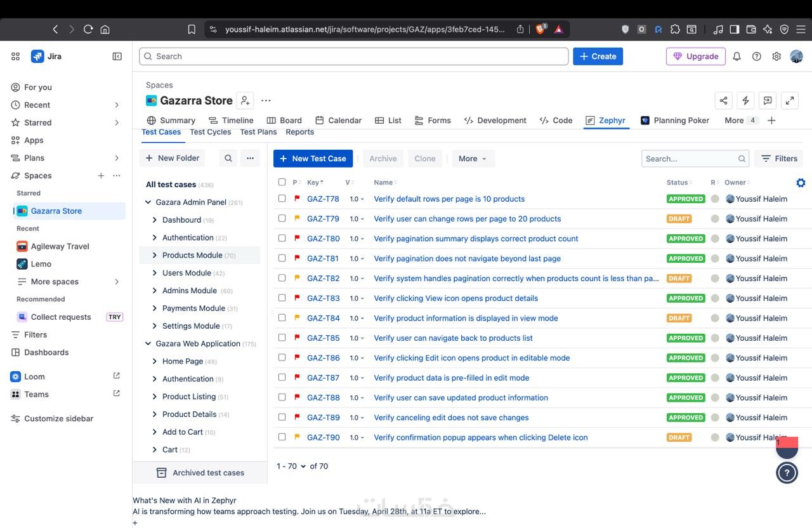The width and height of the screenshot is (812, 528).
Task: Switch to the Summary tab
Action: [171, 121]
